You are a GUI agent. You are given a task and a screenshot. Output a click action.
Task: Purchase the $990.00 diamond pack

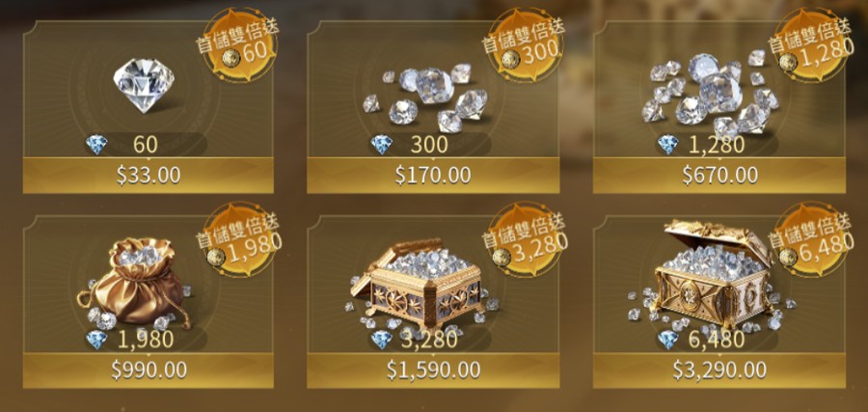tap(149, 371)
